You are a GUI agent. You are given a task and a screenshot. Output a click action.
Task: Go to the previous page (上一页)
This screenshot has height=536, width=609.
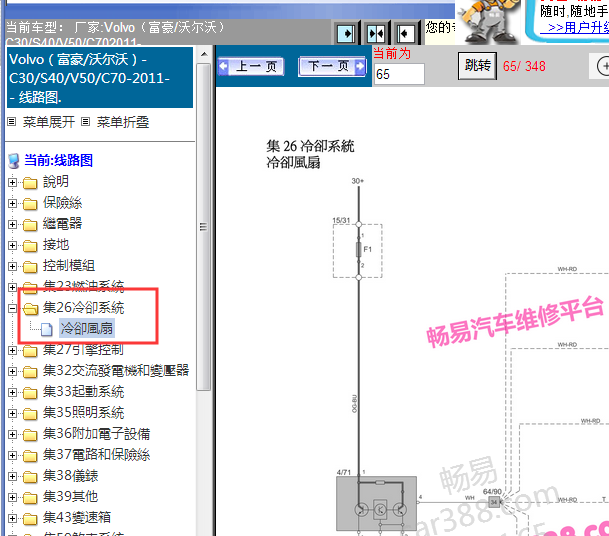pyautogui.click(x=251, y=66)
